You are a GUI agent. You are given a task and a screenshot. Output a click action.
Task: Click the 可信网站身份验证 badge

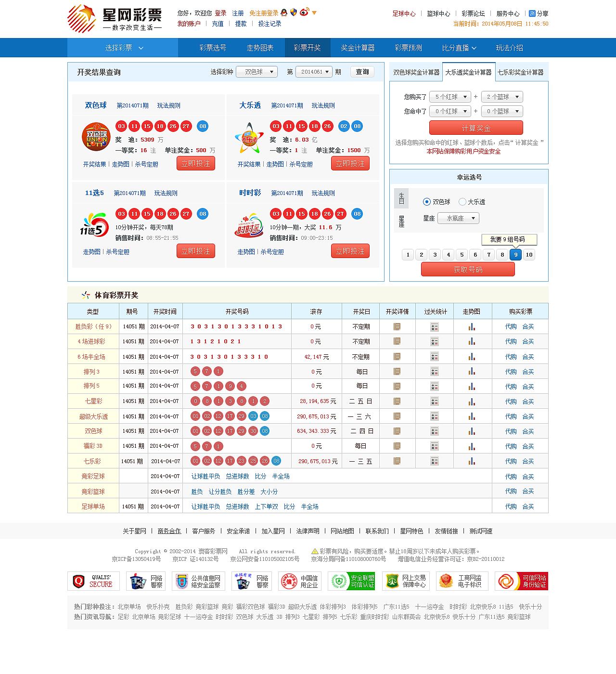coord(521,581)
